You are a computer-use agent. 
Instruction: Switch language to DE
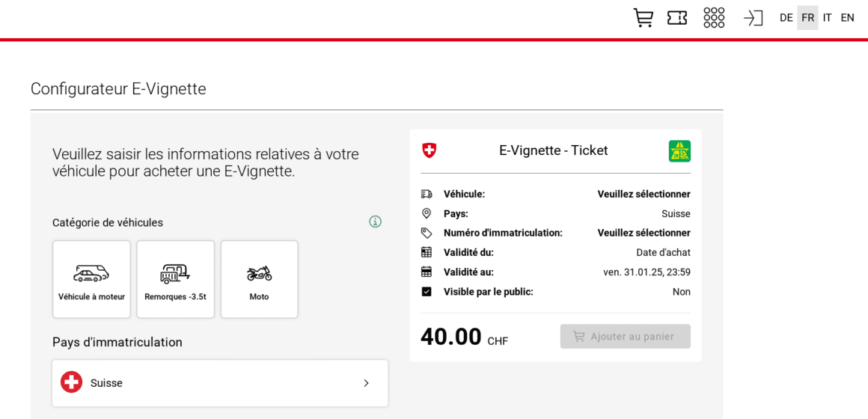pyautogui.click(x=786, y=18)
